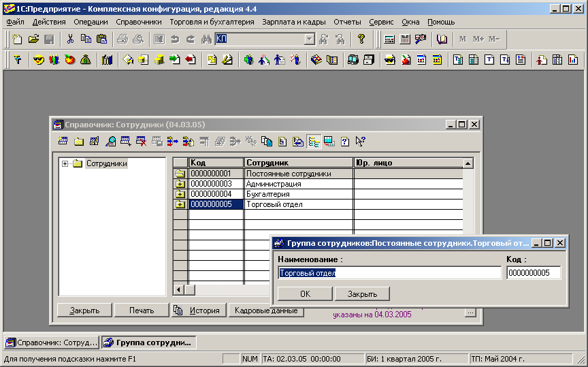Click the New document icon in toolbar
The width and height of the screenshot is (588, 367).
17,39
